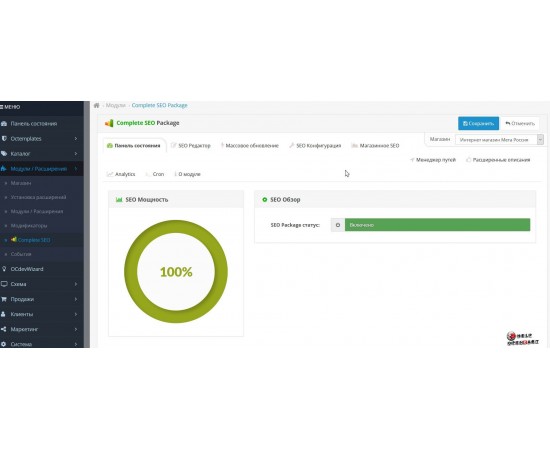550x450 pixels.
Task: Expand the Клиенты sidebar menu arrow
Action: pyautogui.click(x=75, y=314)
